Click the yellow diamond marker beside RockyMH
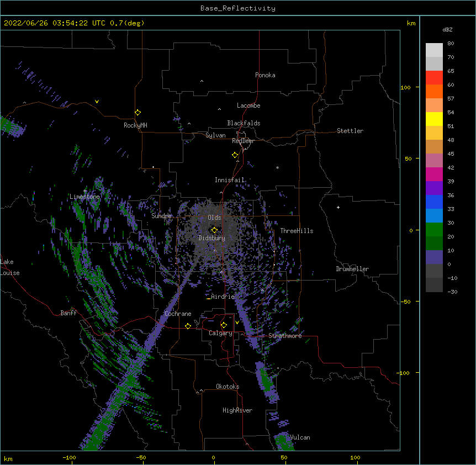Image resolution: width=476 pixels, height=465 pixels. coord(137,113)
